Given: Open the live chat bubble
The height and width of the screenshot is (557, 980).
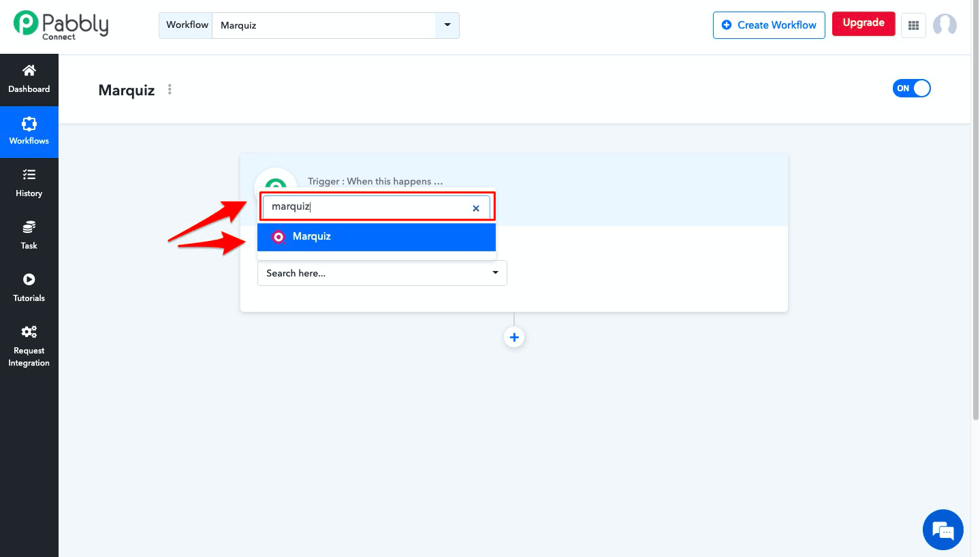Looking at the screenshot, I should pos(943,529).
